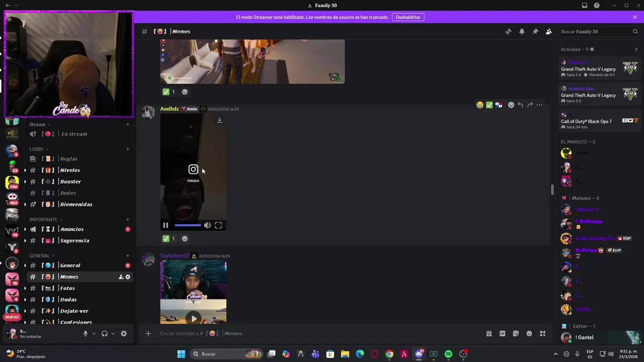Screen dimensions: 644x362
Task: Forward the Axelhdz message
Action: point(530,105)
